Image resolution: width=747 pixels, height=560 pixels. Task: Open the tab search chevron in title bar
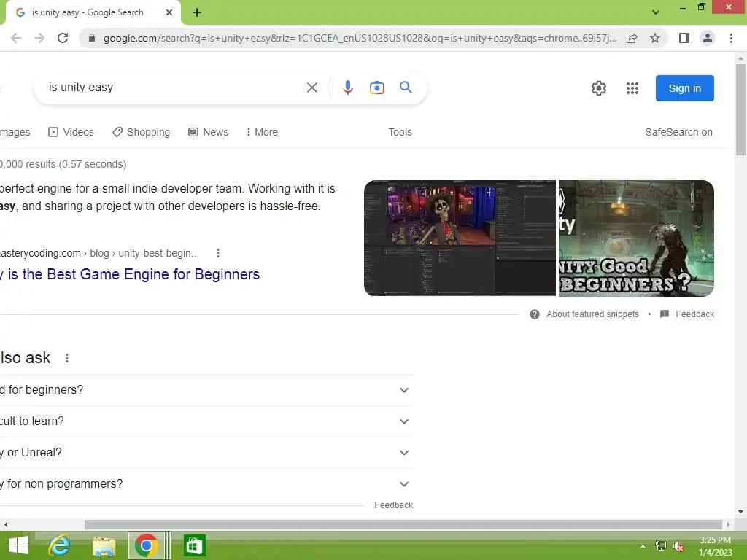click(x=656, y=12)
